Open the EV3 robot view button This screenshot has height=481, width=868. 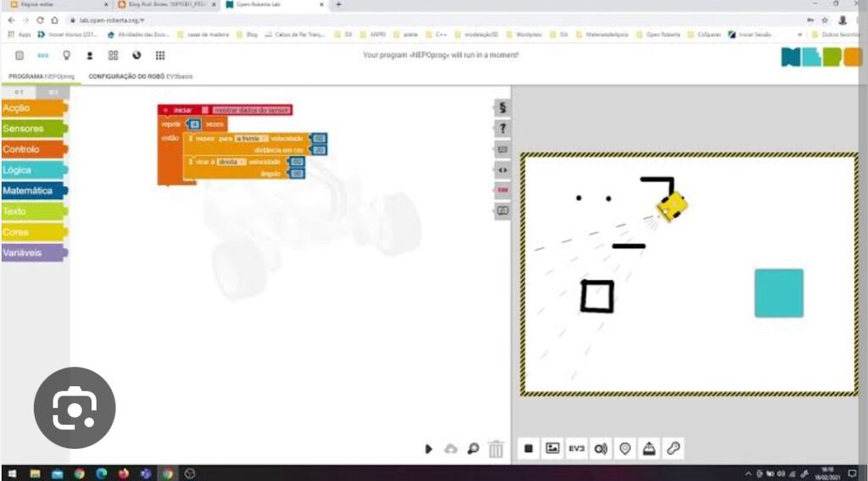(576, 448)
